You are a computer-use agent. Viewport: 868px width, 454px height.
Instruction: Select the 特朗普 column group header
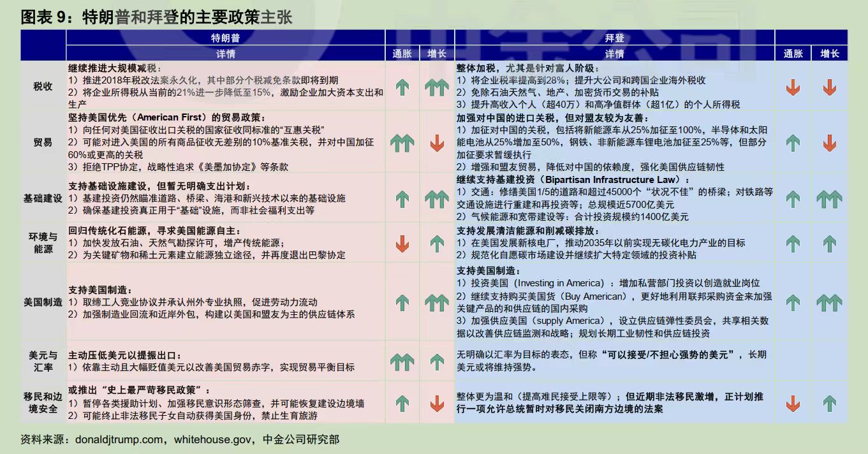pyautogui.click(x=225, y=38)
